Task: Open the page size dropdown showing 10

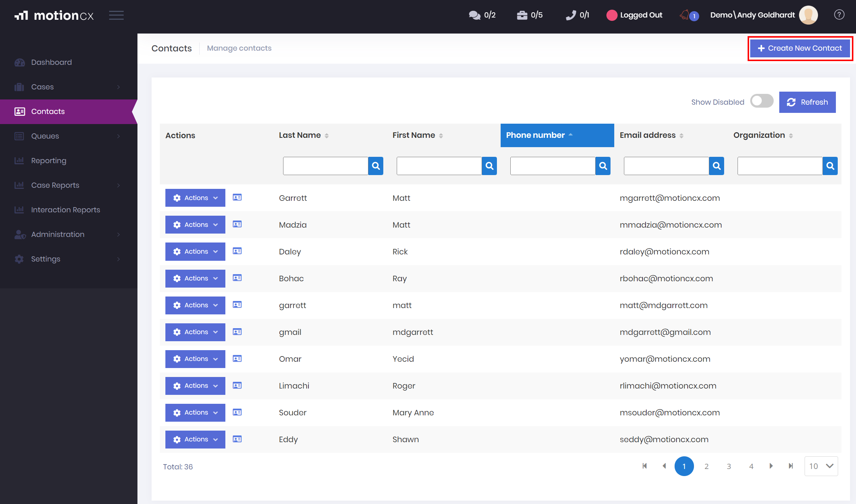Action: (x=821, y=466)
